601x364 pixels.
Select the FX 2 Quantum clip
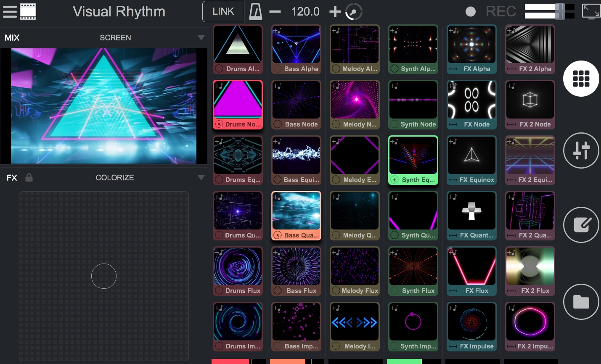[x=530, y=216]
